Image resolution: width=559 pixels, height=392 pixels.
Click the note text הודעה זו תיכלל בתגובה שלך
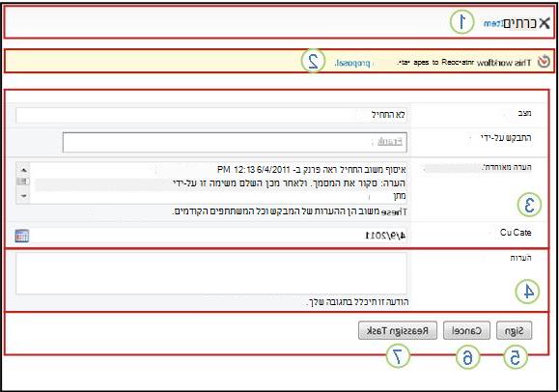(357, 302)
